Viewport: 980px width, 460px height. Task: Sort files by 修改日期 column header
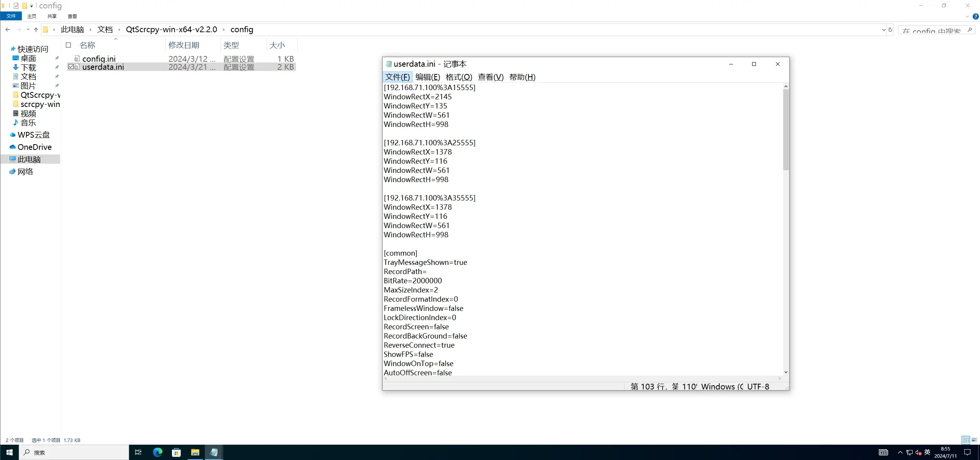[184, 45]
